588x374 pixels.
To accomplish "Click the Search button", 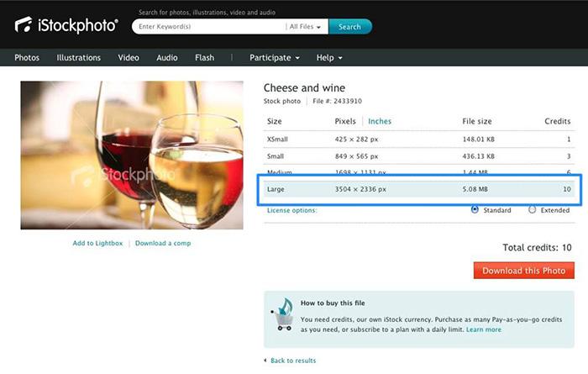I will [350, 27].
